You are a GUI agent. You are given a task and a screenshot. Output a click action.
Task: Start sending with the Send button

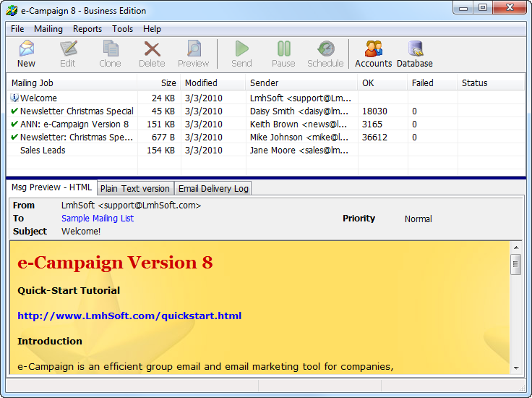(x=241, y=54)
